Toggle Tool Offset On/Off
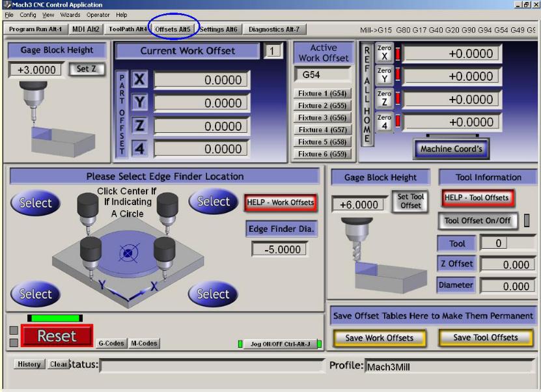This screenshot has height=392, width=541. click(x=477, y=221)
